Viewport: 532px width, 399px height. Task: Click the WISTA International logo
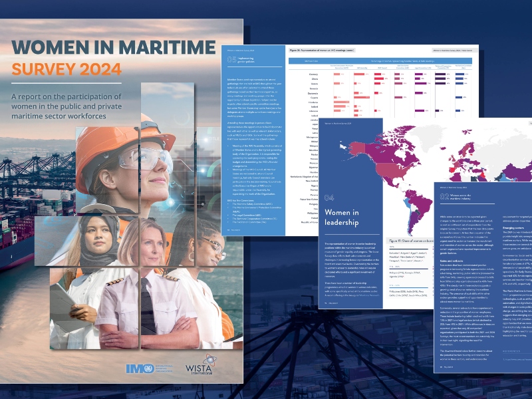pos(201,364)
